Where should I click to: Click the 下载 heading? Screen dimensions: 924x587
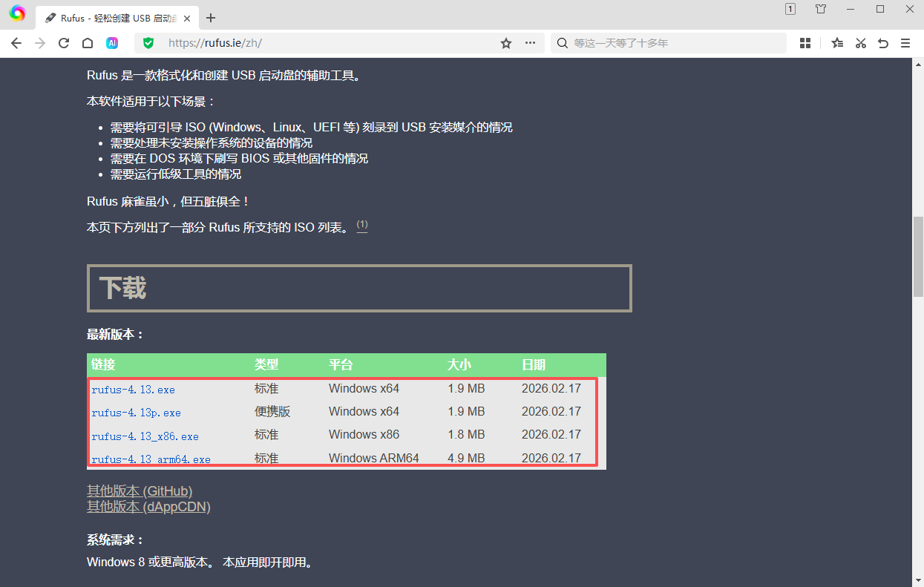(x=123, y=288)
